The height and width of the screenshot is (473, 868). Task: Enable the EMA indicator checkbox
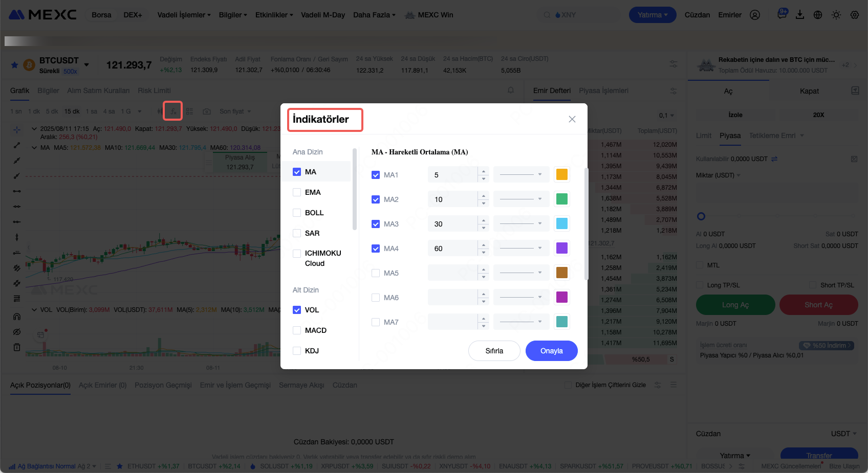click(x=297, y=192)
